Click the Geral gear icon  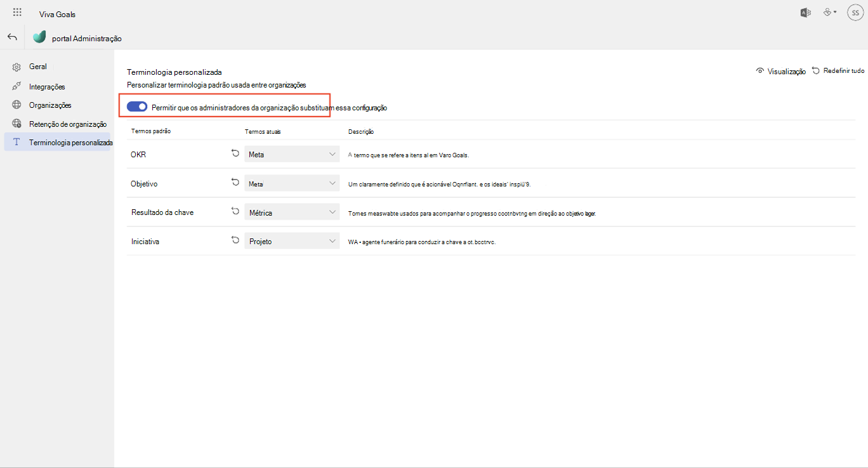click(17, 67)
